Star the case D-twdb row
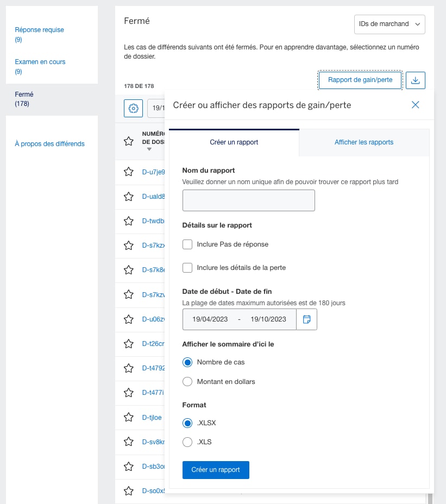The width and height of the screenshot is (446, 504). [x=129, y=221]
